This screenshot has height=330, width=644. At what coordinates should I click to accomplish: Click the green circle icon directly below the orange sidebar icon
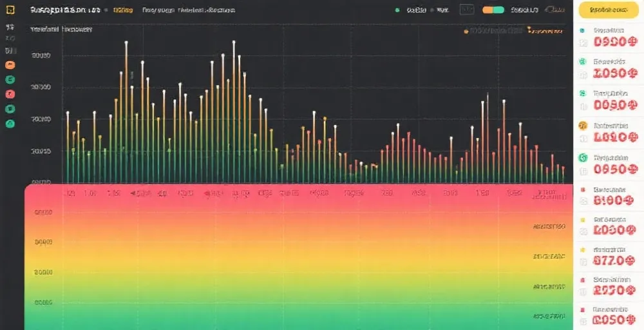[10, 80]
